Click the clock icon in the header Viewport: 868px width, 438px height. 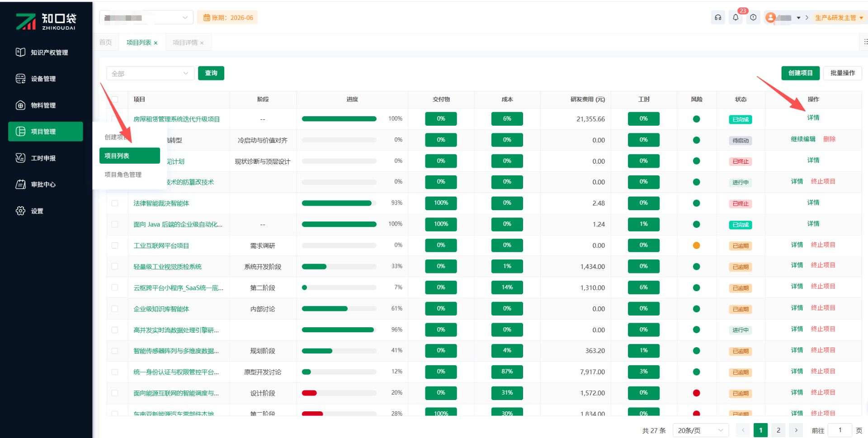pos(753,18)
